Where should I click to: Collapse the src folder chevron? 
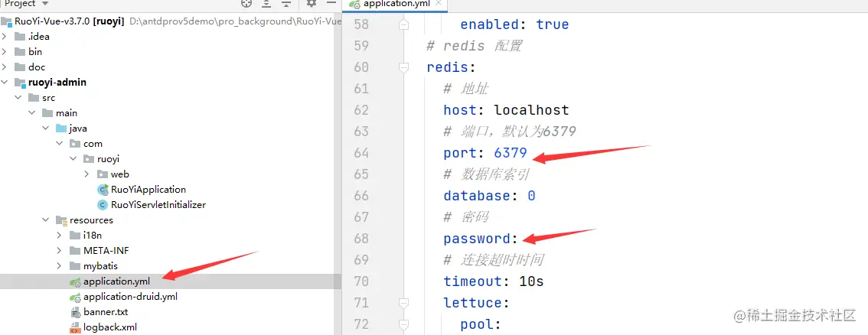pos(19,98)
